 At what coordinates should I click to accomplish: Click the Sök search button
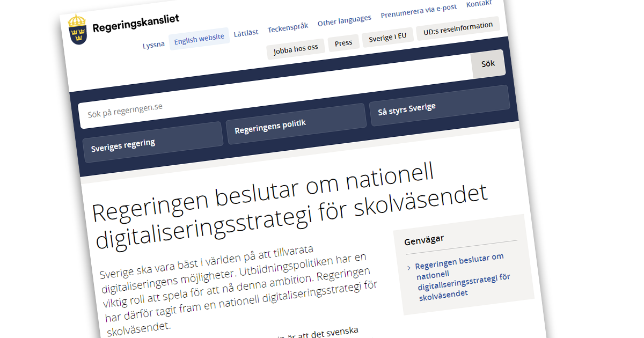tap(488, 64)
